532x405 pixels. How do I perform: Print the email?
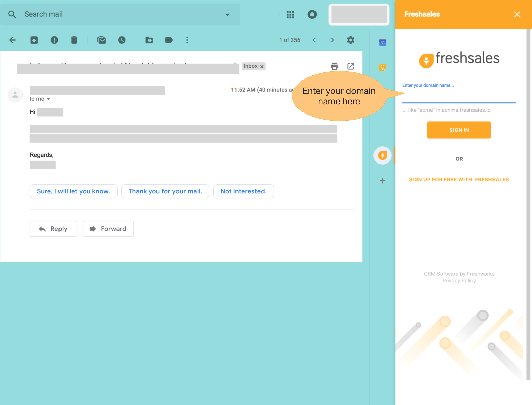[x=334, y=66]
